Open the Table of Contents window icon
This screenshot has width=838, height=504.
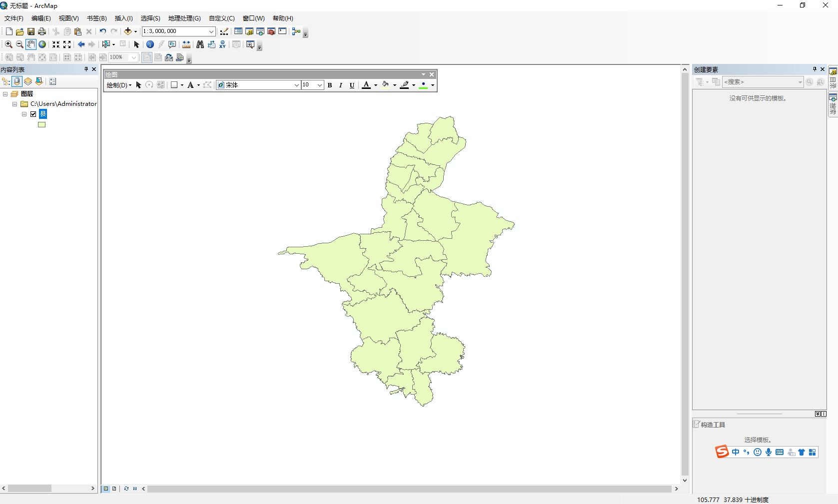point(238,31)
